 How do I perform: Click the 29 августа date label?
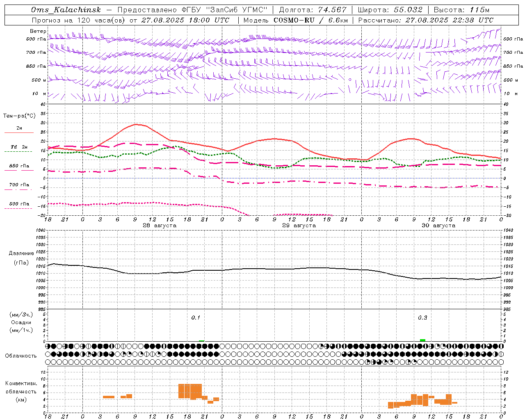(299, 226)
